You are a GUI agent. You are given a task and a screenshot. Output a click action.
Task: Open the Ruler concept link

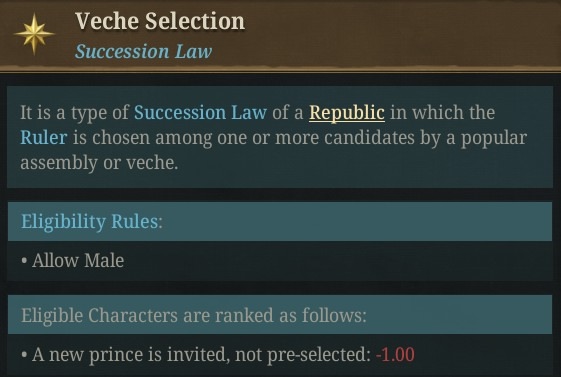tap(44, 138)
